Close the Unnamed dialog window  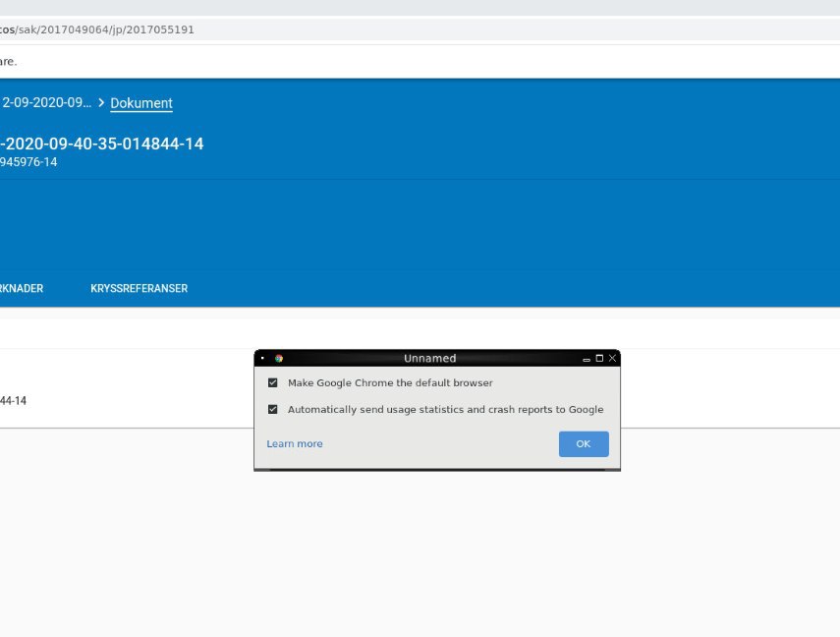(x=612, y=358)
